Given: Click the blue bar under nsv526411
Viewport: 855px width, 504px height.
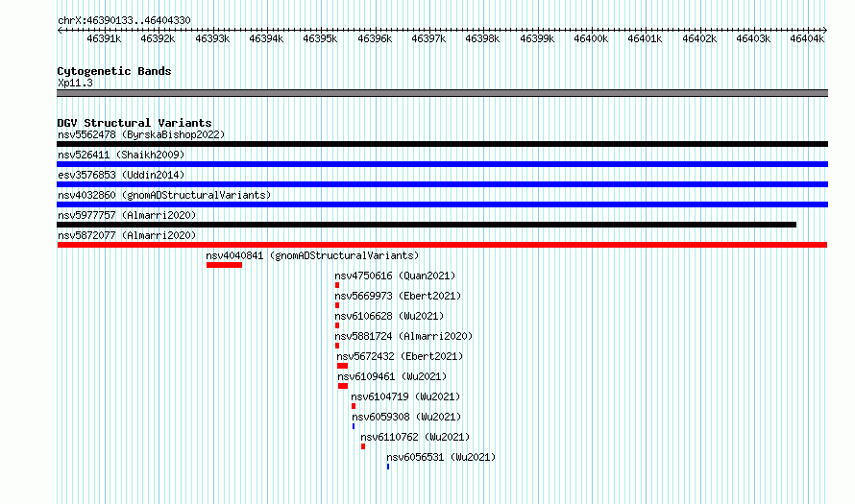Looking at the screenshot, I should pos(442,164).
